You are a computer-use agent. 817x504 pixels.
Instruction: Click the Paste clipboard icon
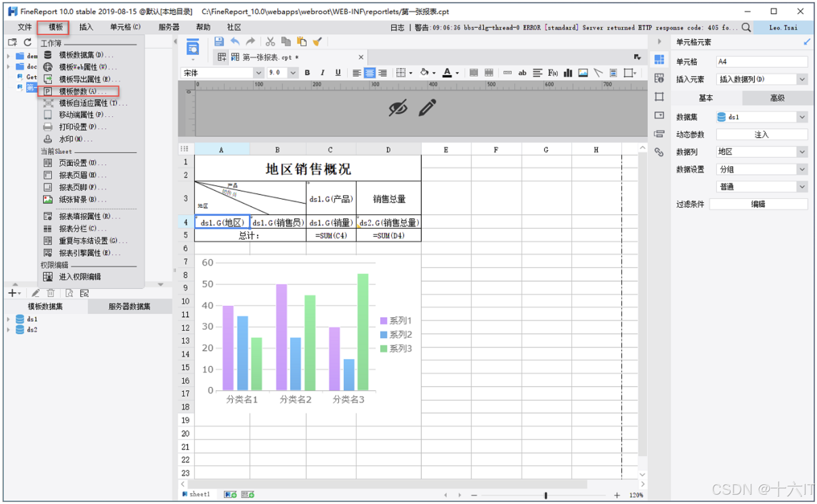302,42
